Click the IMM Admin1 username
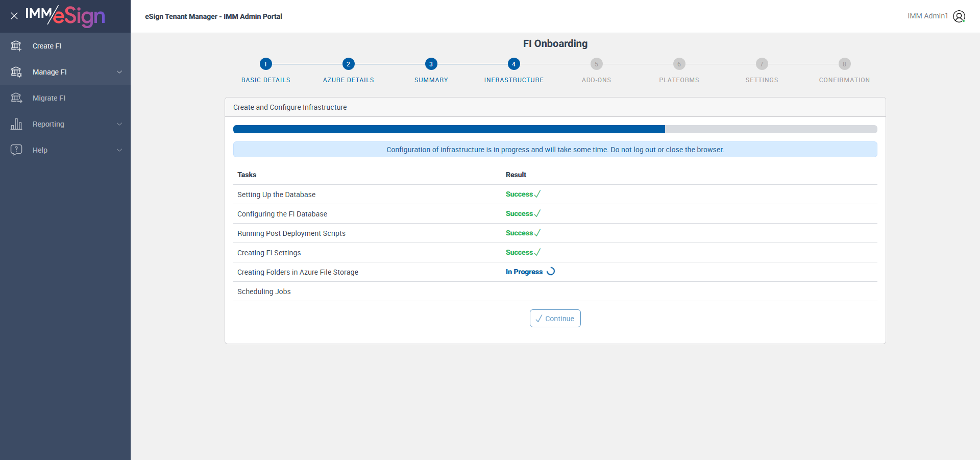 (927, 16)
